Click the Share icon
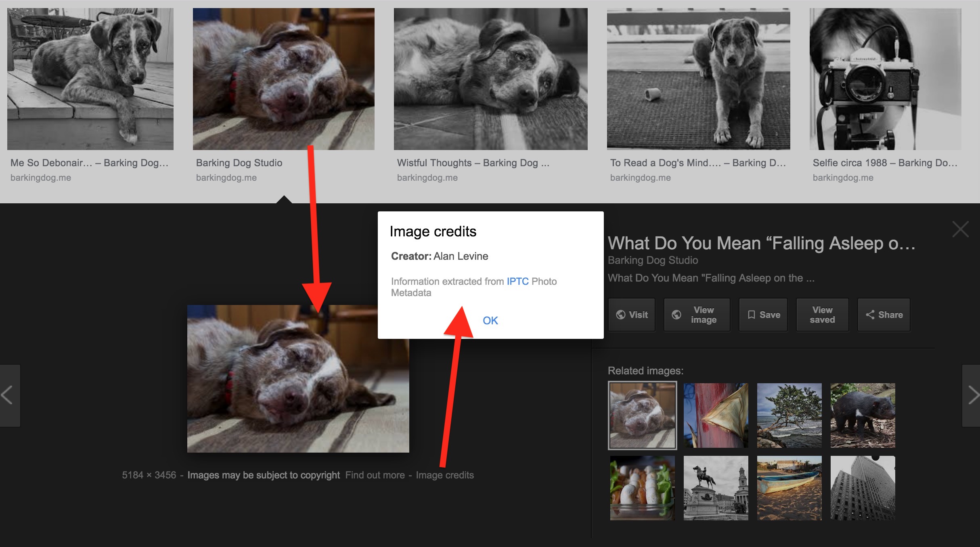 pos(870,315)
